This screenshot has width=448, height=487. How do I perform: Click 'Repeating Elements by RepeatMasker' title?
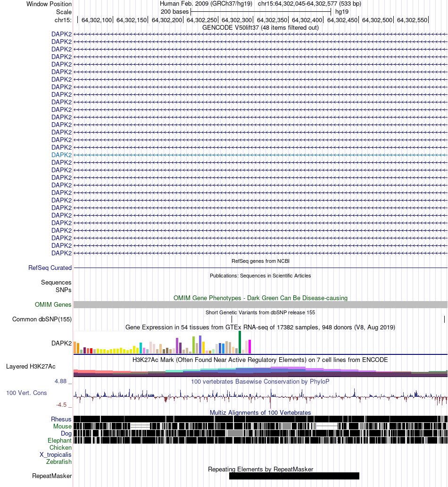(x=260, y=469)
